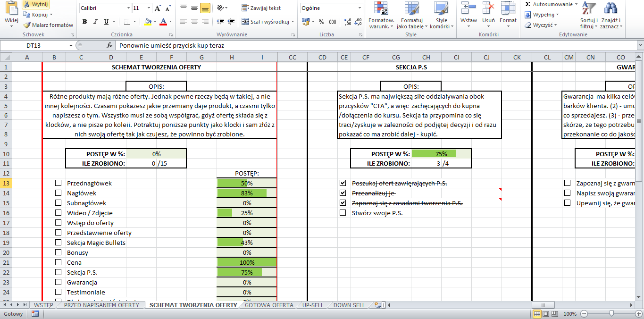644x319 pixels.
Task: Click the percent style icon
Action: [x=321, y=22]
